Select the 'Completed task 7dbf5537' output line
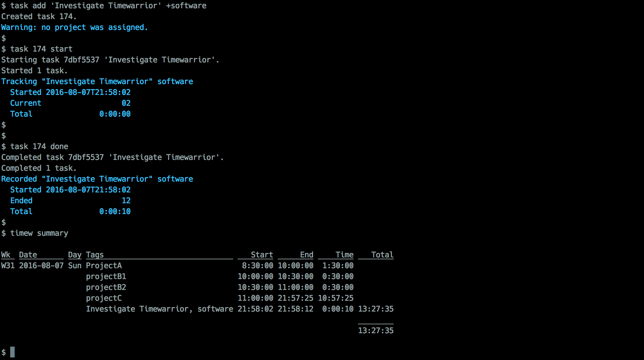The image size is (644, 360). coord(112,157)
